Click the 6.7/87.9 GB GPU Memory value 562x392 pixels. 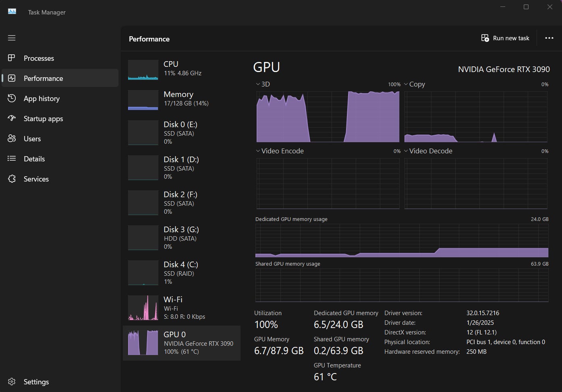[x=279, y=351]
